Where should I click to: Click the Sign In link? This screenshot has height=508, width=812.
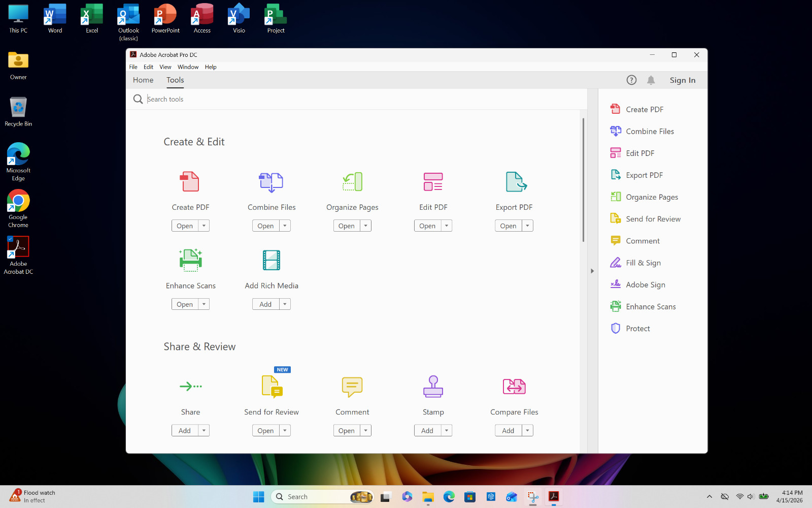tap(683, 80)
